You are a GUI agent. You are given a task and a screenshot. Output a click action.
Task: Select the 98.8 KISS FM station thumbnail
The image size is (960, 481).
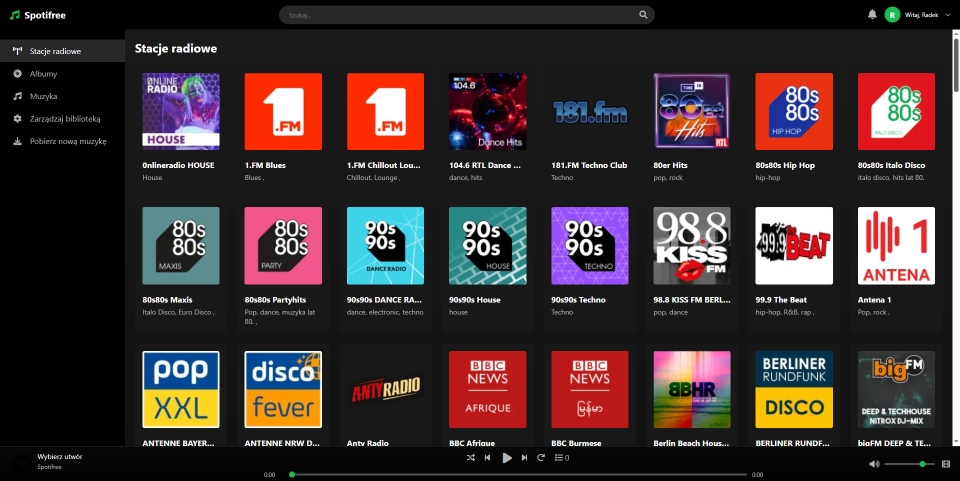pyautogui.click(x=691, y=246)
